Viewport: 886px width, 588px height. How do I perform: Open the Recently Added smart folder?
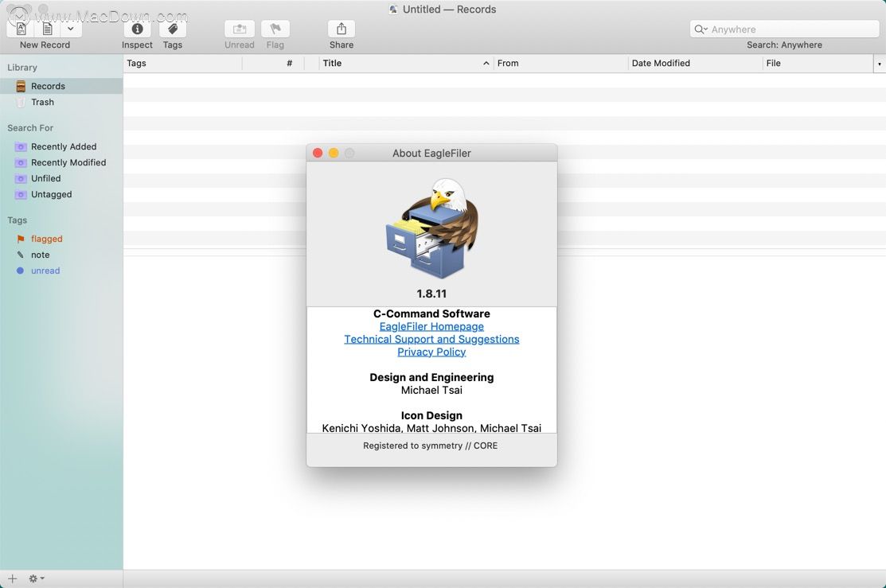tap(61, 147)
